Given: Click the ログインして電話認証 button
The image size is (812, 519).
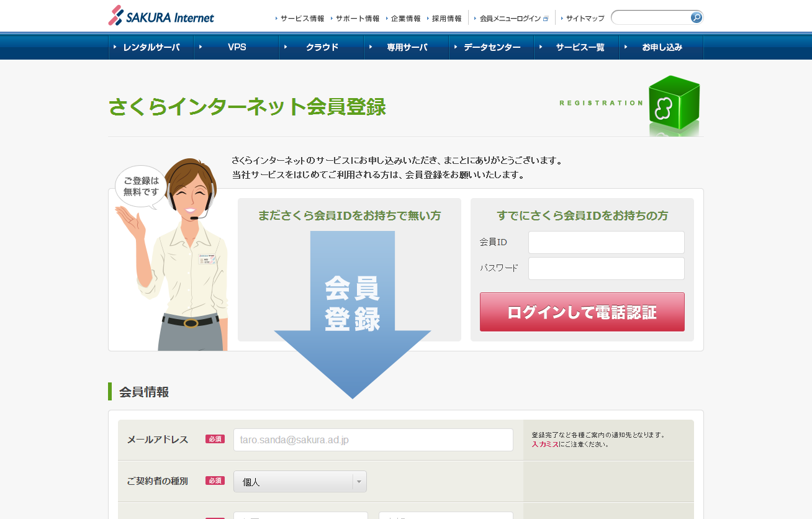Looking at the screenshot, I should [x=582, y=312].
